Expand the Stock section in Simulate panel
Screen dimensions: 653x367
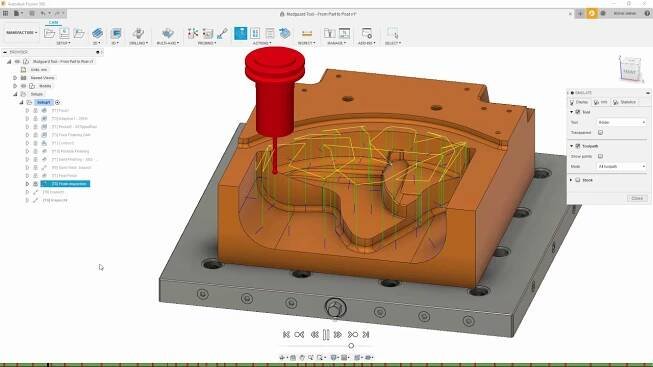pyautogui.click(x=571, y=180)
